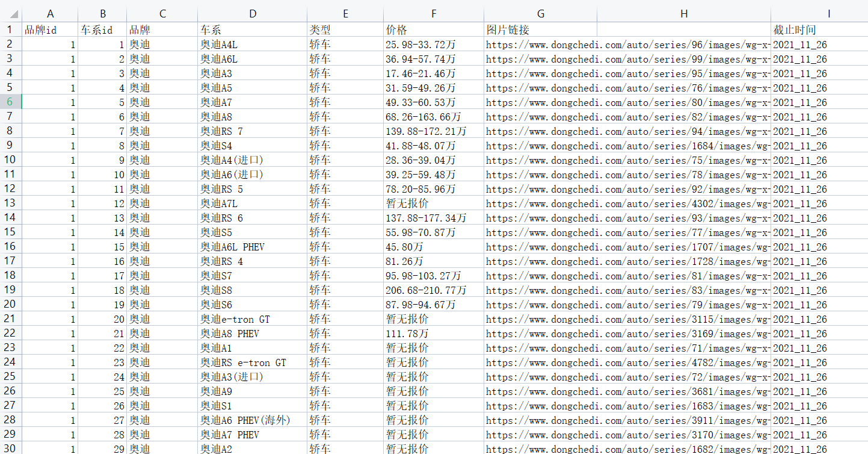Screen dimensions: 868x454
Task: Select 轿车 cell in row 10
Action: pos(345,160)
